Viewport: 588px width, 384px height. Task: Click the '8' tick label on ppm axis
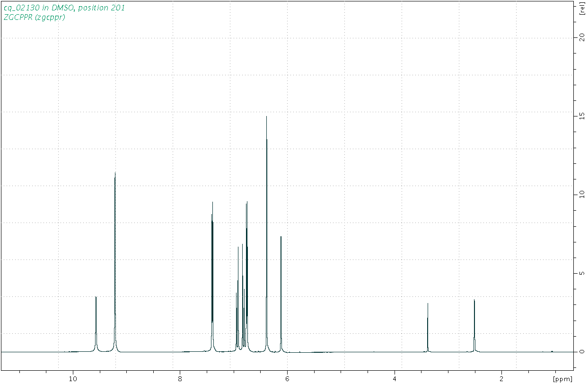click(180, 379)
